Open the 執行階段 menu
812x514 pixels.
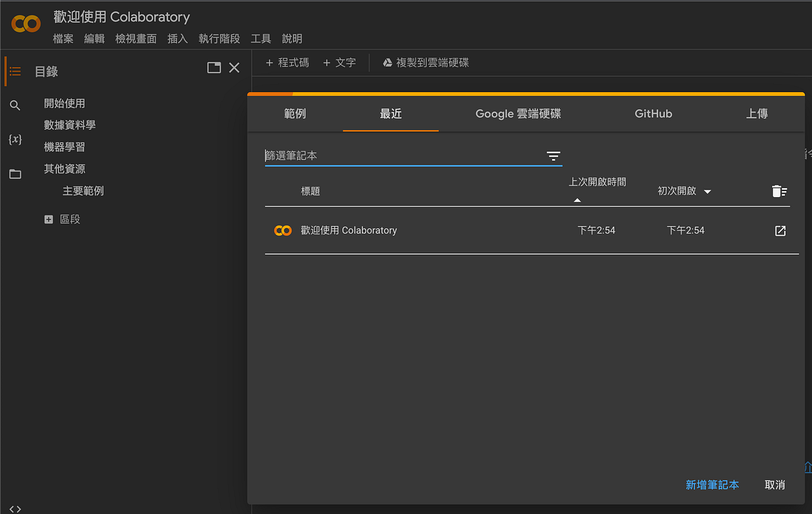pyautogui.click(x=219, y=39)
